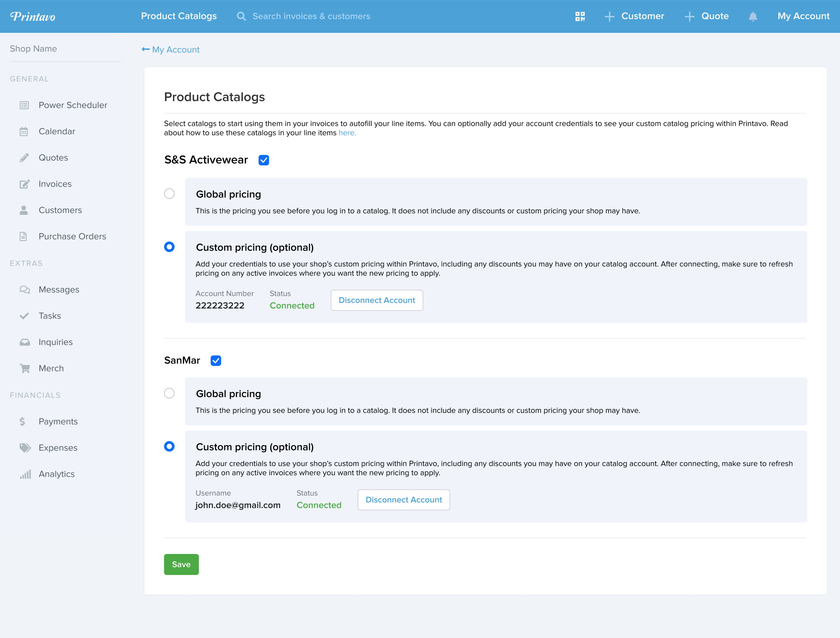Click the Customers person icon
The width and height of the screenshot is (840, 638).
click(24, 210)
